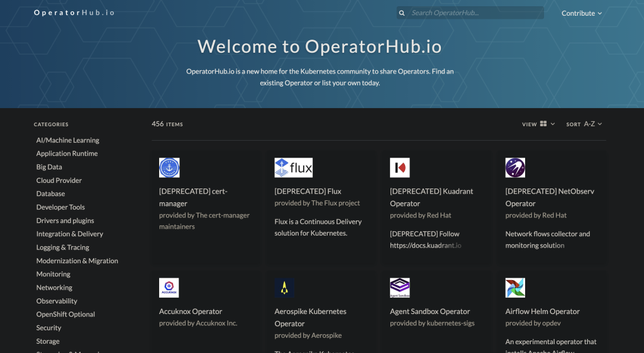Viewport: 644px width, 353px height.
Task: Click '[DEPRECATED] Follow https://docs.kuadrant.io' description
Action: pyautogui.click(x=426, y=239)
